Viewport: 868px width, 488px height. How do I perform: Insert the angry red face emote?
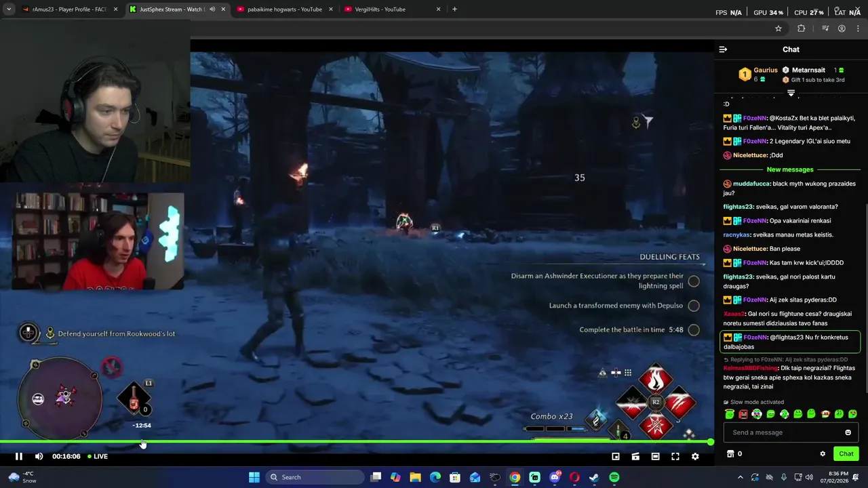(743, 414)
